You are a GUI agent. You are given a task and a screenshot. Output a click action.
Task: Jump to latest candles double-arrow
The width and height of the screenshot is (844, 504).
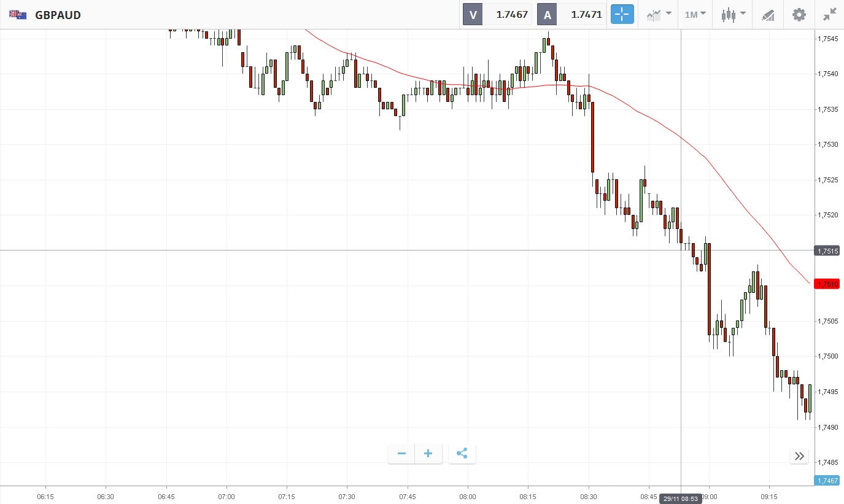(799, 456)
